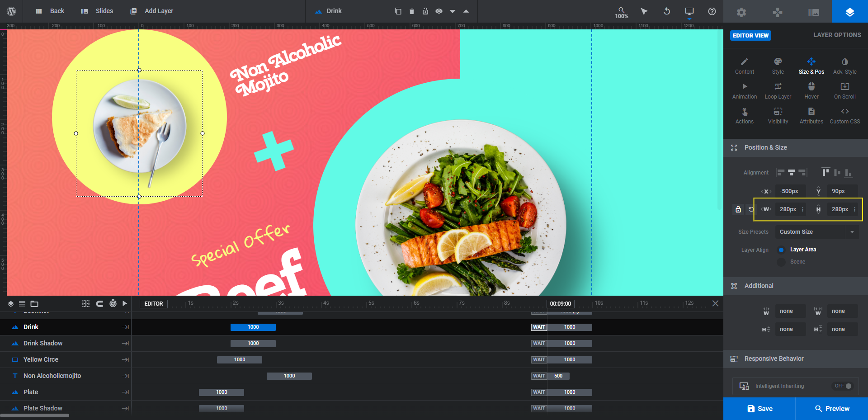Open the height options three-dot menu

coord(854,209)
